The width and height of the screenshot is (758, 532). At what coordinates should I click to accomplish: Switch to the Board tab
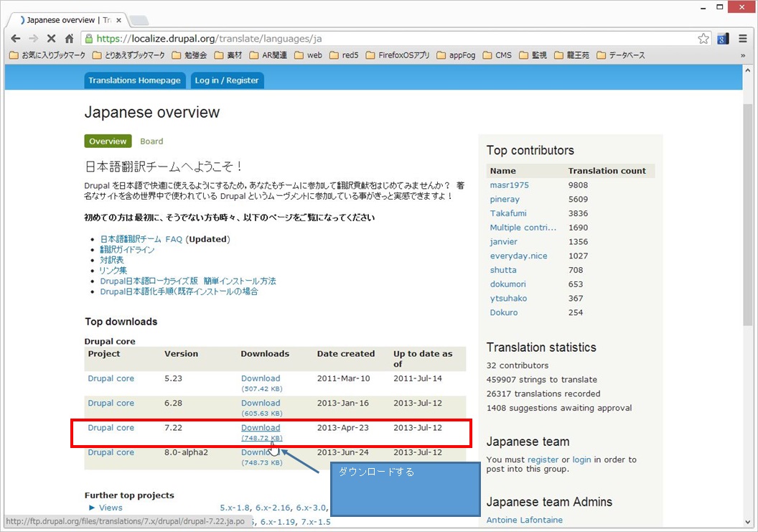[x=151, y=141]
